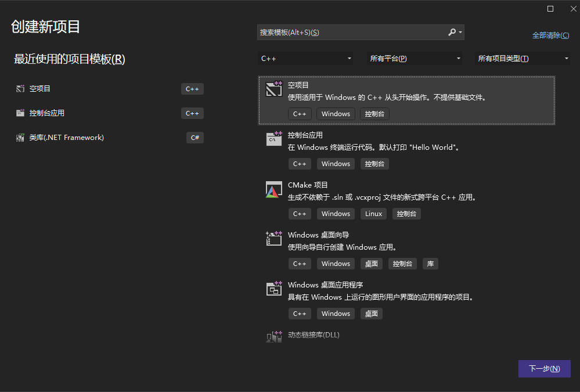The width and height of the screenshot is (580, 392).
Task: Expand the 所有项目类型 project type dropdown
Action: (x=522, y=58)
